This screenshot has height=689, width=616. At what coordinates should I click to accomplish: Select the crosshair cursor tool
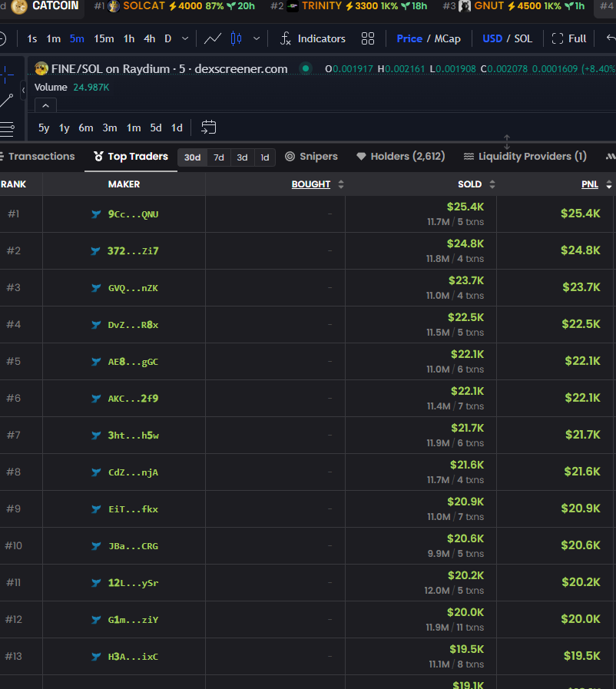coord(6,75)
